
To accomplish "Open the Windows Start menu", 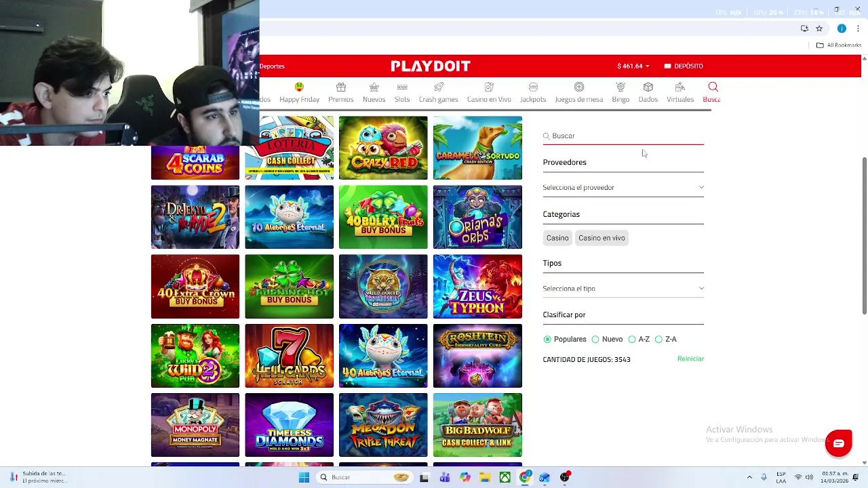I will point(304,477).
